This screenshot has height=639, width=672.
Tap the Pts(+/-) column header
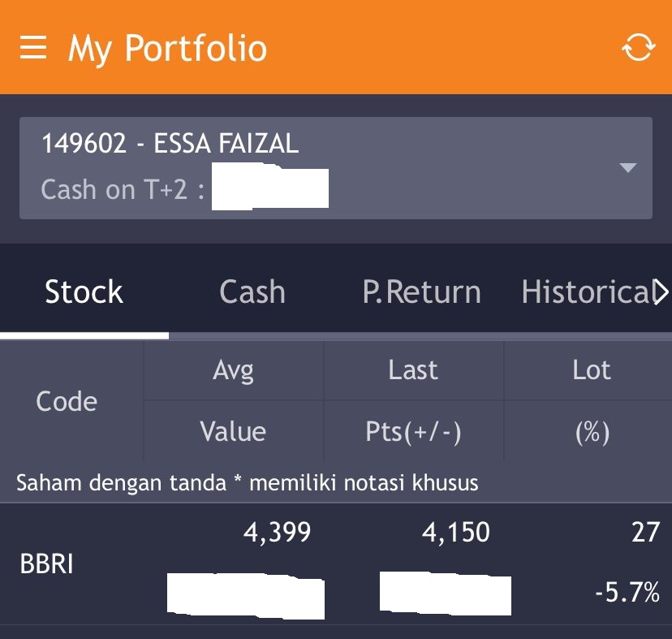(413, 431)
